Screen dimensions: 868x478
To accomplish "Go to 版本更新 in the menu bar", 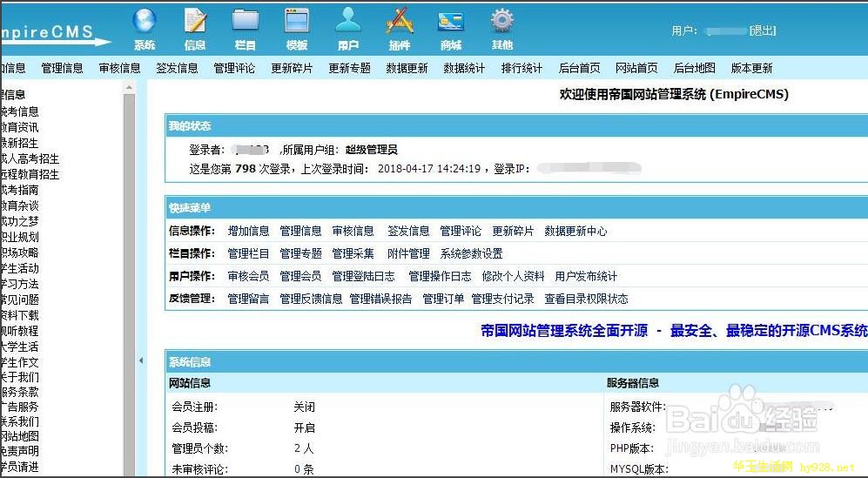I will coord(751,68).
